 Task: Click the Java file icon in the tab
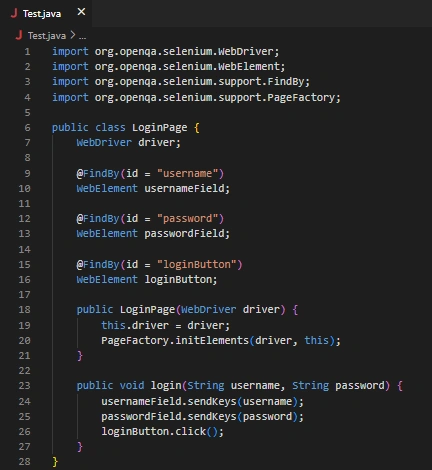pos(14,13)
